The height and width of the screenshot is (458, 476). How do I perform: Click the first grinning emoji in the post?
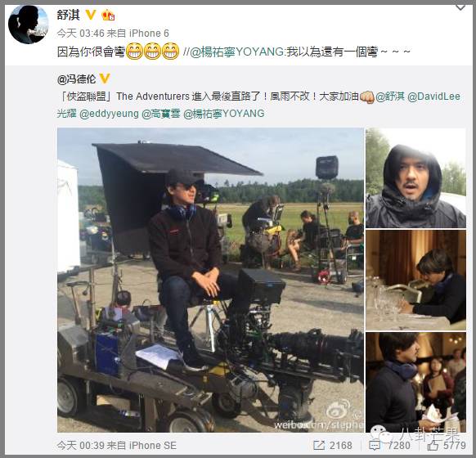[134, 51]
